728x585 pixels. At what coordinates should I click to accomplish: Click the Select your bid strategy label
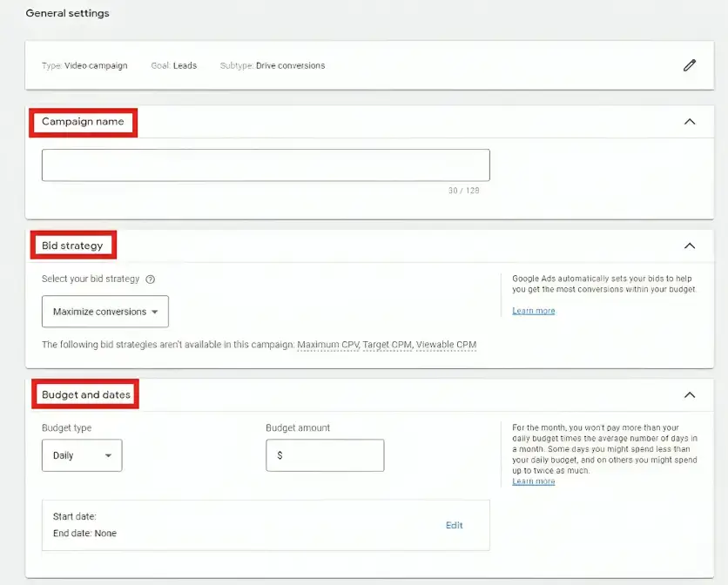[91, 279]
